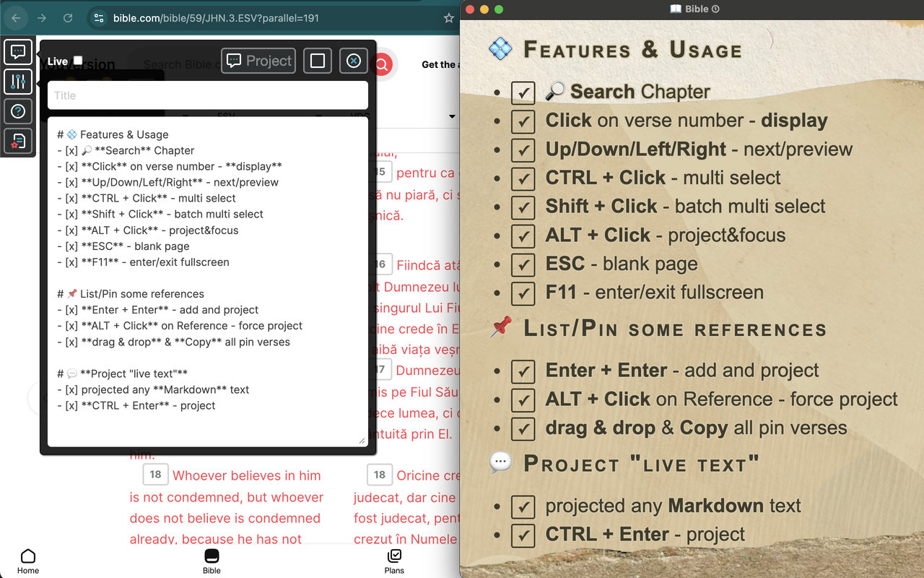Image resolution: width=924 pixels, height=578 pixels.
Task: Toggle the Live checkbox
Action: (x=78, y=61)
